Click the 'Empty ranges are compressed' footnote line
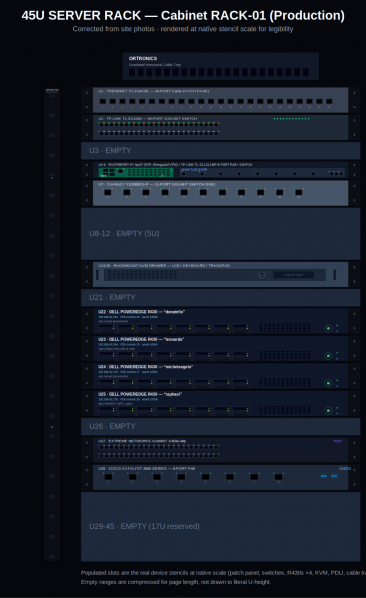366x598 pixels. (176, 582)
